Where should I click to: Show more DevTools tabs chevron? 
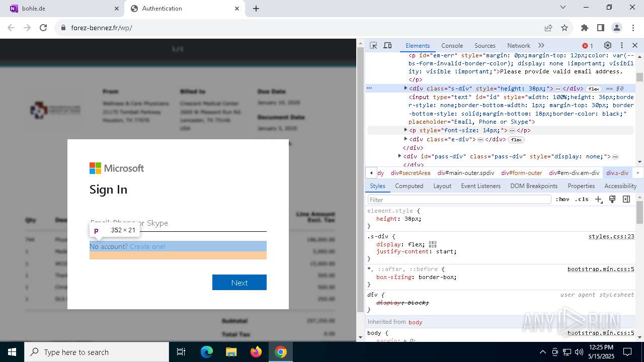point(541,45)
